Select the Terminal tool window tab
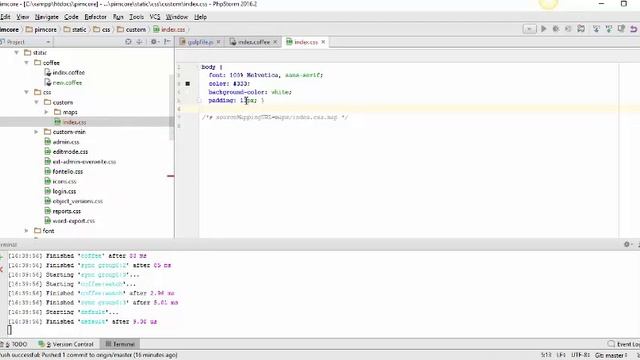640x360 pixels. pos(120,344)
